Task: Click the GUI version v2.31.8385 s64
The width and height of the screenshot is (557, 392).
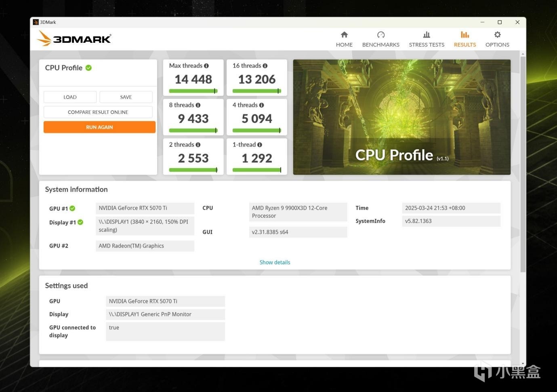Action: (x=298, y=232)
